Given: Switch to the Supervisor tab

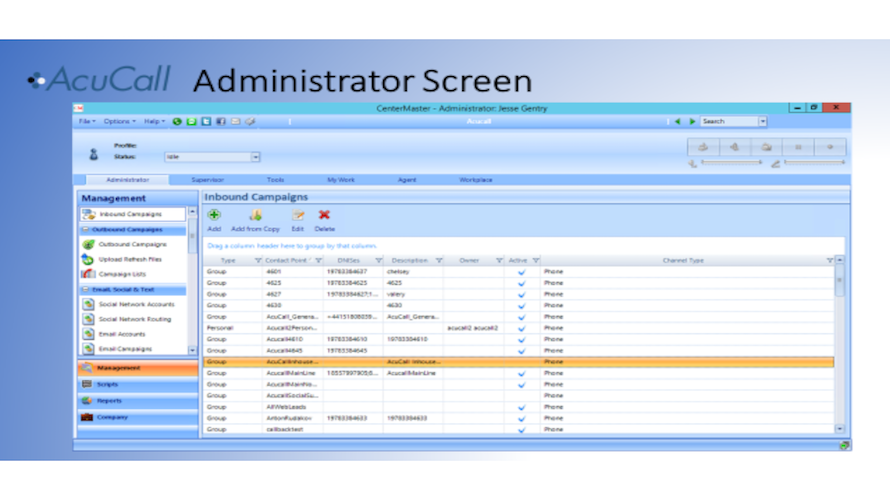Looking at the screenshot, I should pos(207,180).
